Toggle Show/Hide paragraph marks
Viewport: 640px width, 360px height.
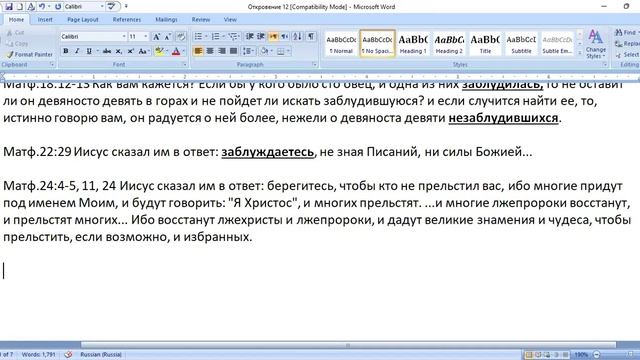click(x=311, y=37)
